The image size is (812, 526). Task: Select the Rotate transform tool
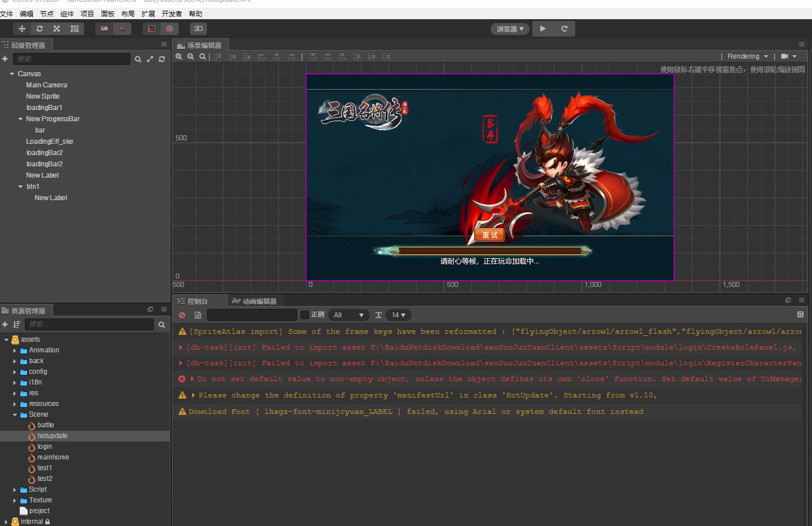[39, 29]
